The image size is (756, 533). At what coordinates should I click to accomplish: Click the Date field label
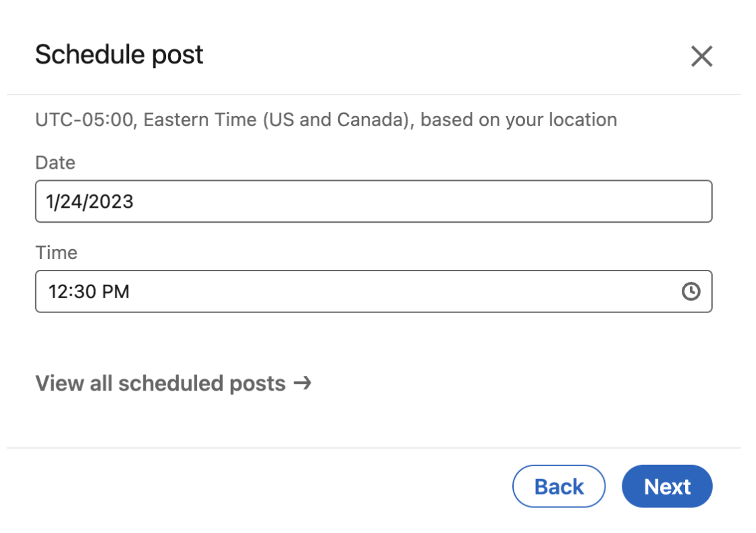tap(55, 163)
